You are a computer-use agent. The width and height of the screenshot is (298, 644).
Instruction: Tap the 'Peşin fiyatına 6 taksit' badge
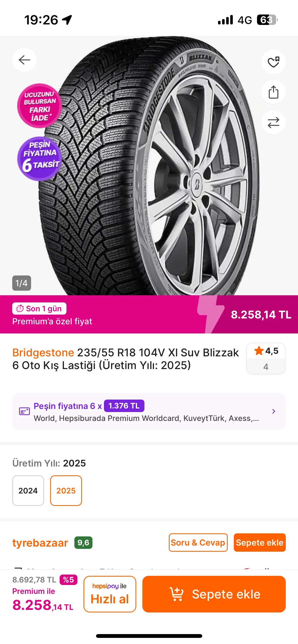pos(40,159)
